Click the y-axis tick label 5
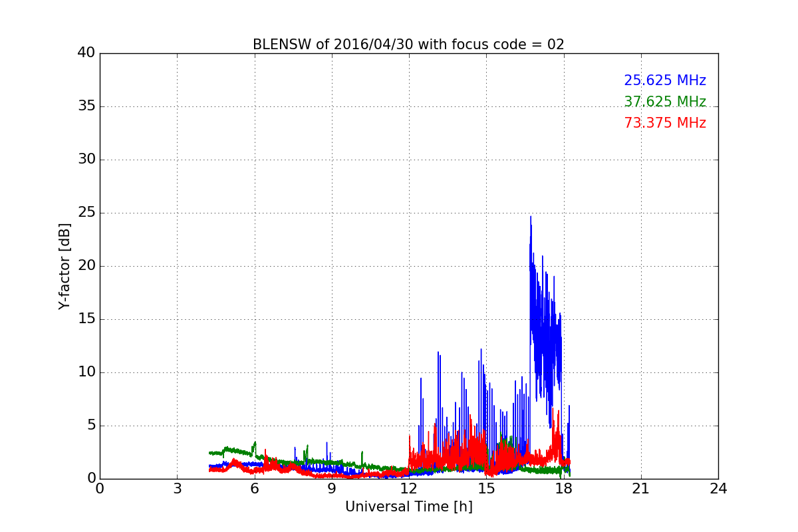This screenshot has height=532, width=798. click(x=90, y=425)
